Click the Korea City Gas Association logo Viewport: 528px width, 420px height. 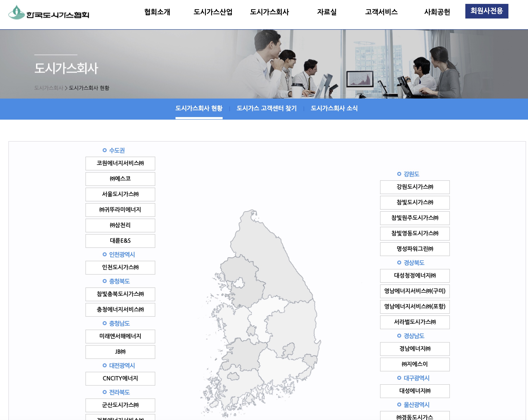[x=49, y=12]
